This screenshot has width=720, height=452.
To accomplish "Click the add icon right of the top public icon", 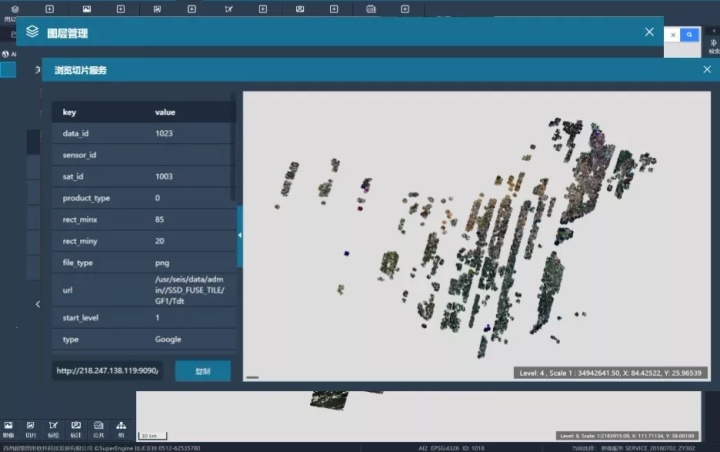I will pos(405,9).
